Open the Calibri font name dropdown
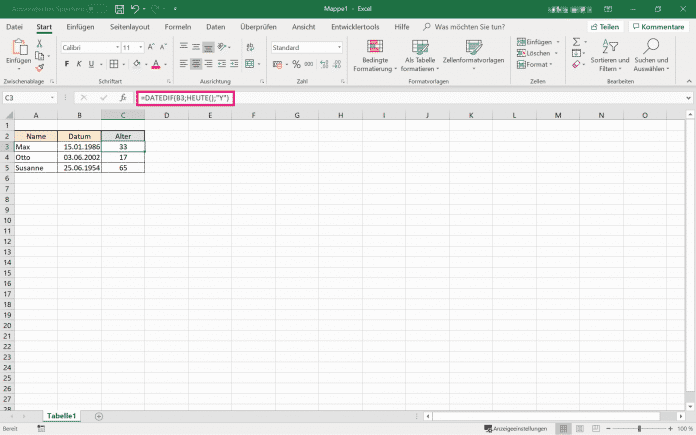The image size is (696, 435). [x=111, y=47]
